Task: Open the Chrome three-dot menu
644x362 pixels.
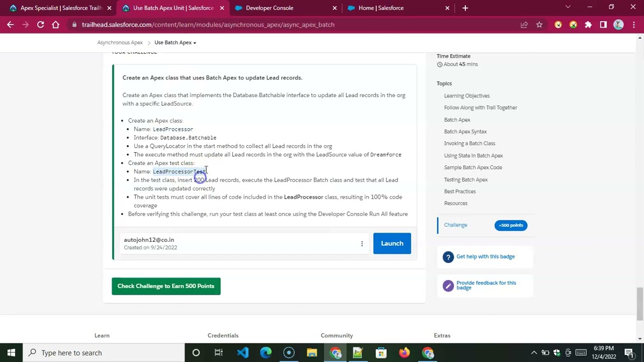Action: [633, 25]
